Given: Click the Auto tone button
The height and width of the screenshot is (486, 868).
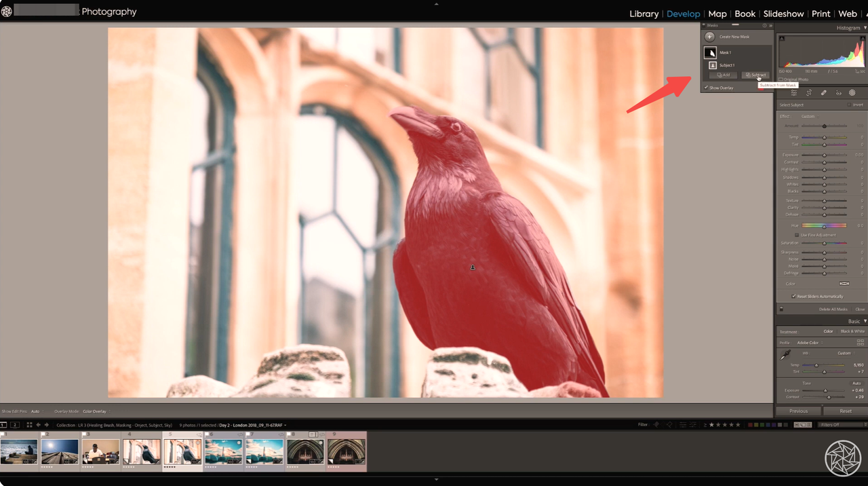Looking at the screenshot, I should (856, 384).
